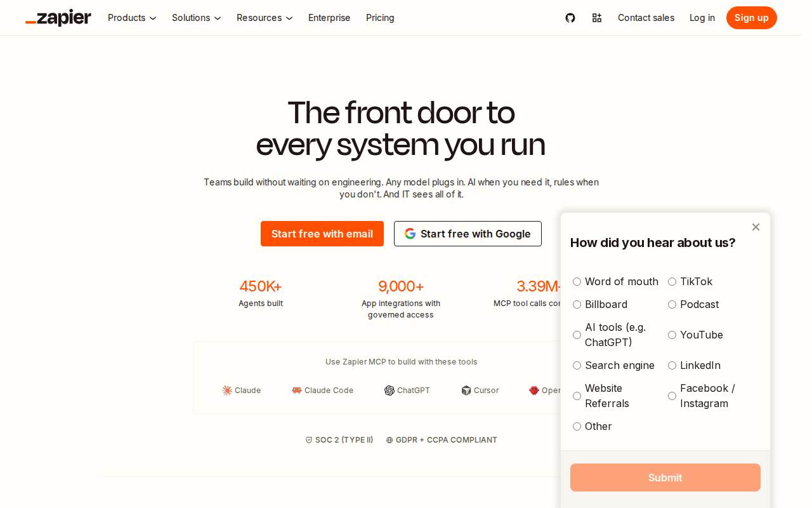Click the Zapier logo
This screenshot has height=508, width=812.
click(58, 18)
